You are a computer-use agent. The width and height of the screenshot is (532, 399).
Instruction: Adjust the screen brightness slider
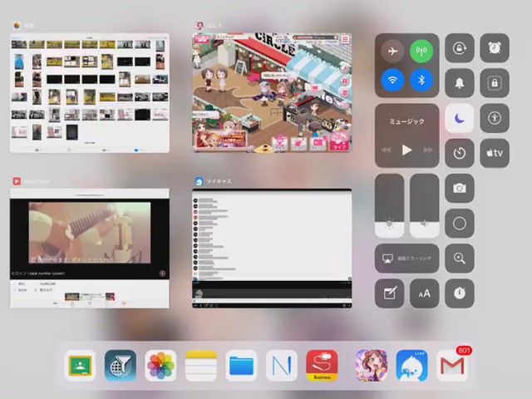tap(390, 206)
